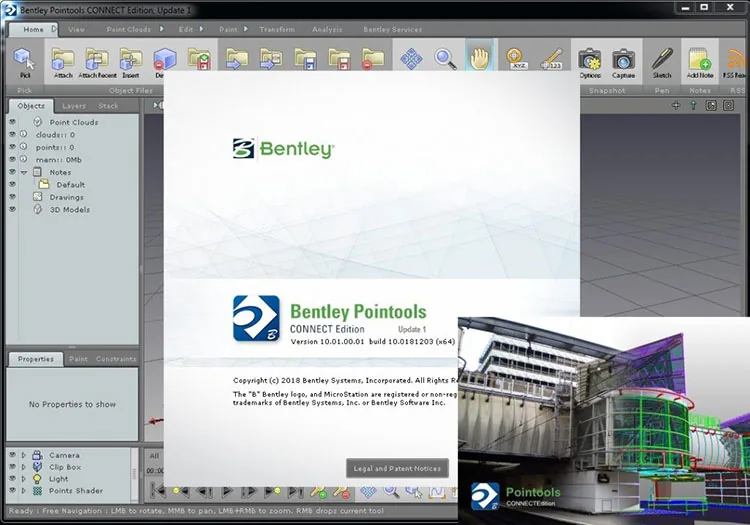750x525 pixels.
Task: Open the Attach Recent icon
Action: click(x=97, y=62)
